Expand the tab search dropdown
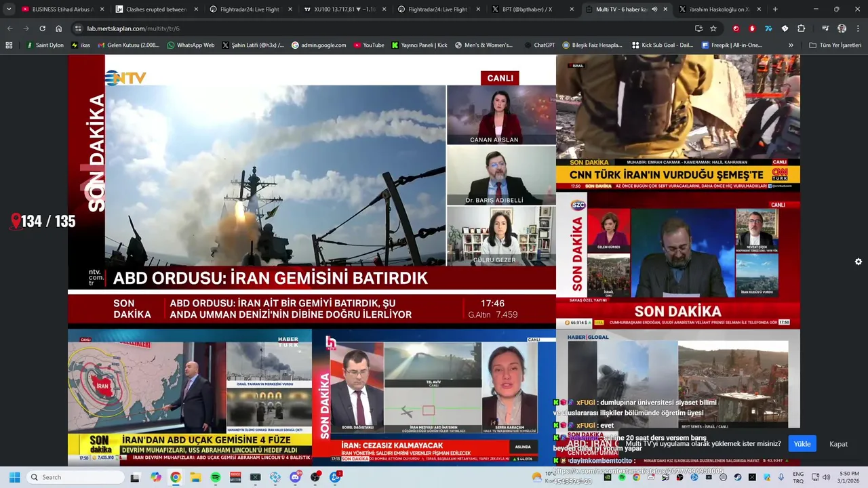The width and height of the screenshot is (868, 488). tap(9, 9)
